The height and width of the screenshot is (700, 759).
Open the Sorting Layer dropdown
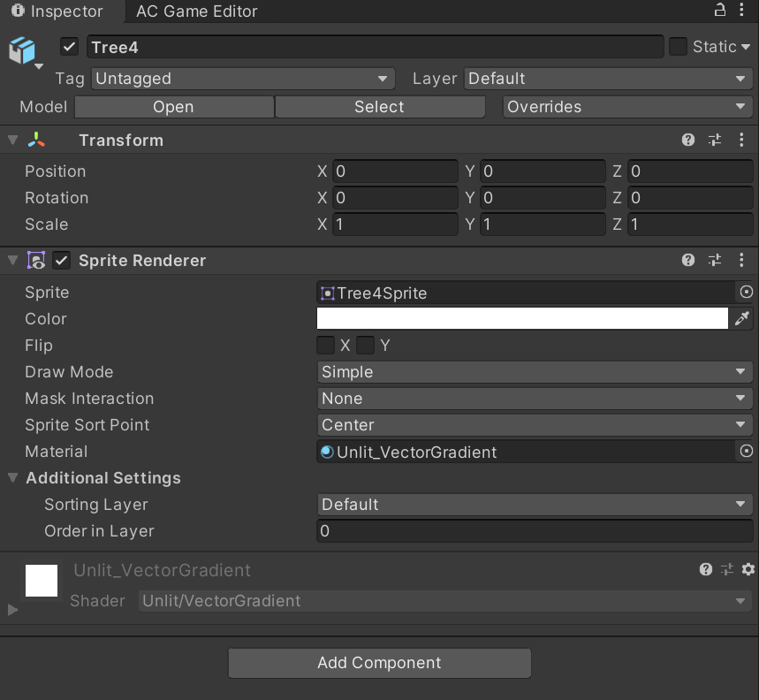click(534, 504)
